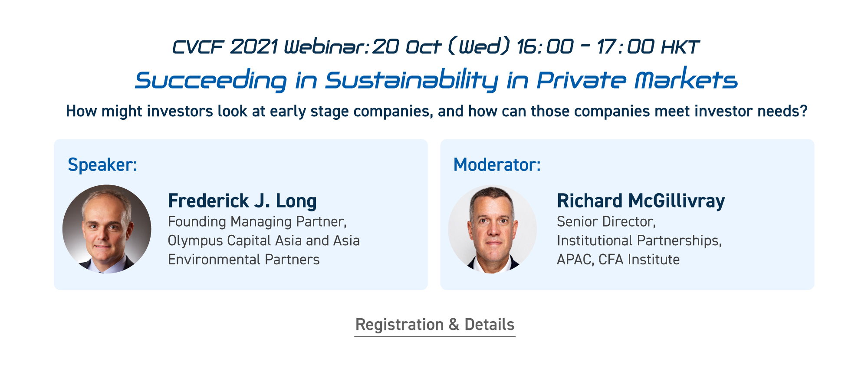
Task: Click the 'APAC, CFA Institute' text line
Action: (x=618, y=260)
